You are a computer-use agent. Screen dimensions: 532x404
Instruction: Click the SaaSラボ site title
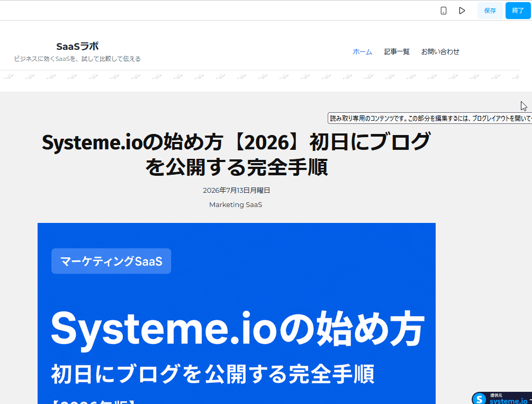click(77, 46)
